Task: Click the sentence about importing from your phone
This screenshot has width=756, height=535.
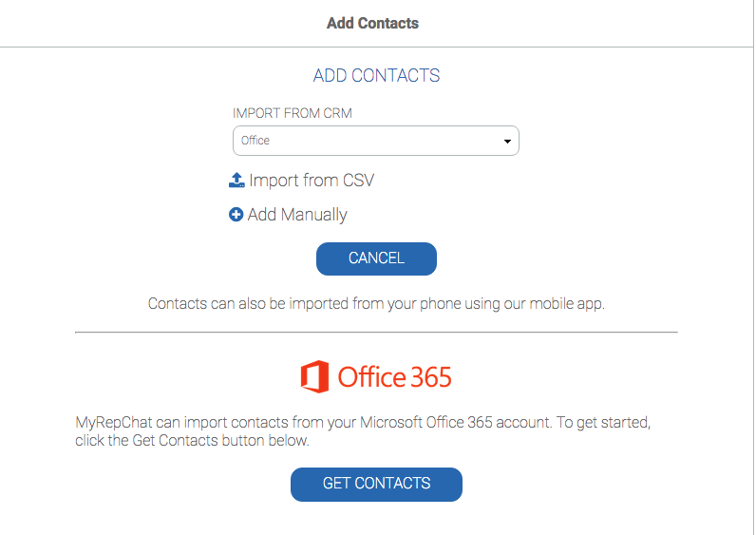Action: pos(376,304)
